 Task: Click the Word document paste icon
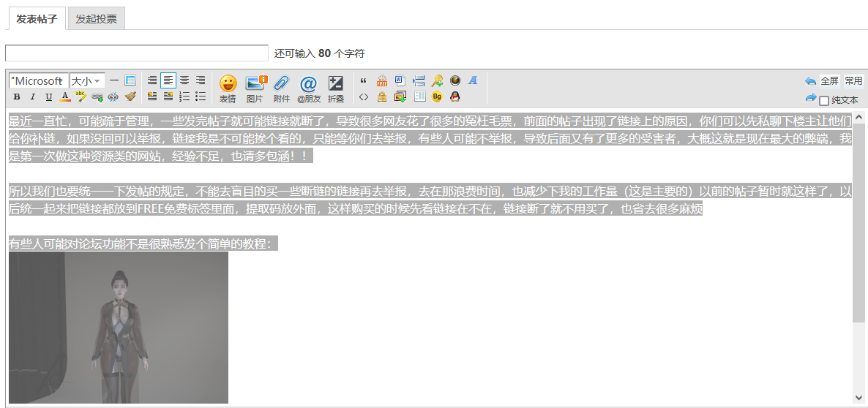click(x=400, y=80)
